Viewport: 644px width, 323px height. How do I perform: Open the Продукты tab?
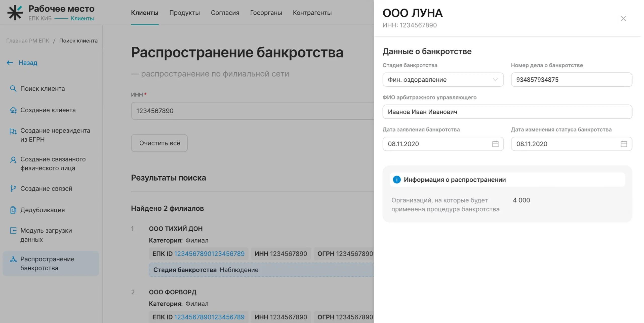click(x=184, y=13)
